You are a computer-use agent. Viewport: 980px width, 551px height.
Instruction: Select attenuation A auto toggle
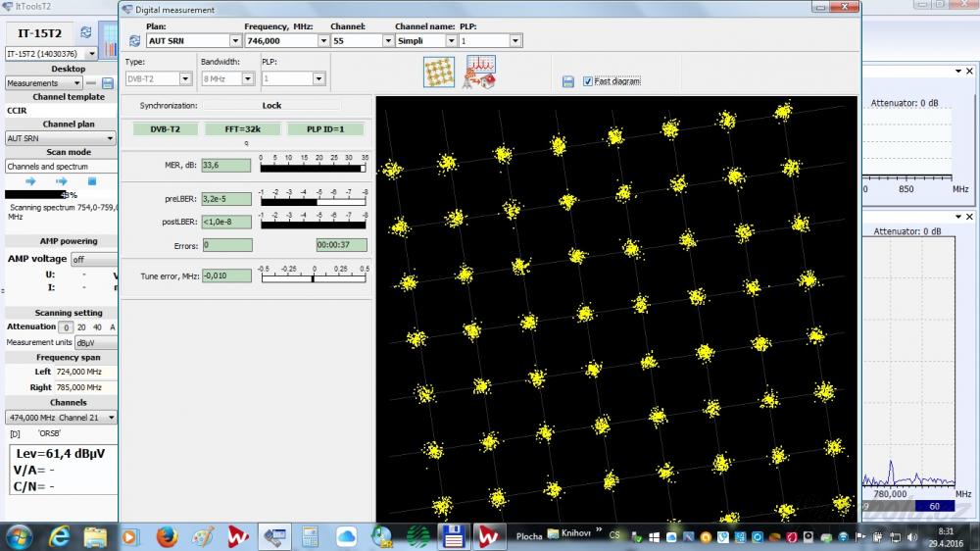click(113, 327)
